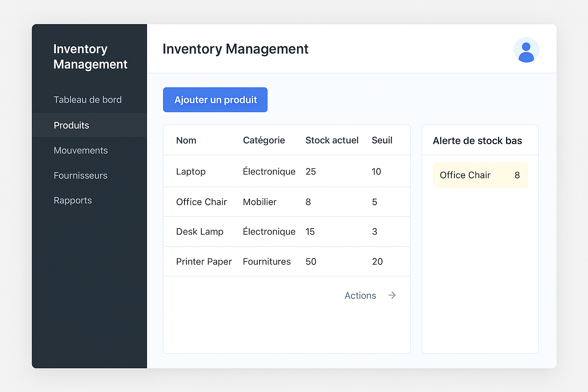Image resolution: width=588 pixels, height=392 pixels.
Task: Click the sidebar Inventory Management title
Action: click(90, 57)
